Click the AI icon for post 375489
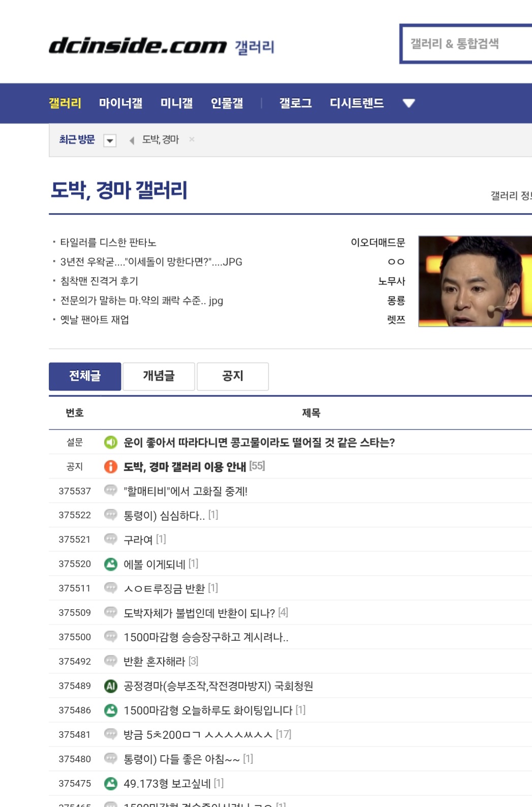Image resolution: width=532 pixels, height=807 pixels. [x=110, y=686]
